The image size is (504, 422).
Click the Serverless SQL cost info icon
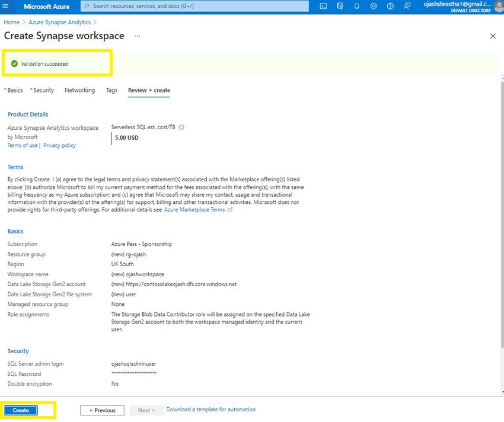(x=181, y=127)
